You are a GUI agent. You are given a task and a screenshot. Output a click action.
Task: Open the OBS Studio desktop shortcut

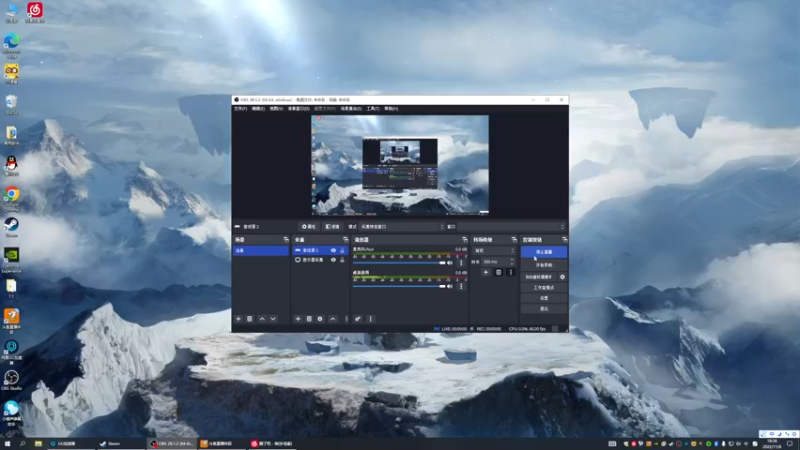[x=11, y=380]
